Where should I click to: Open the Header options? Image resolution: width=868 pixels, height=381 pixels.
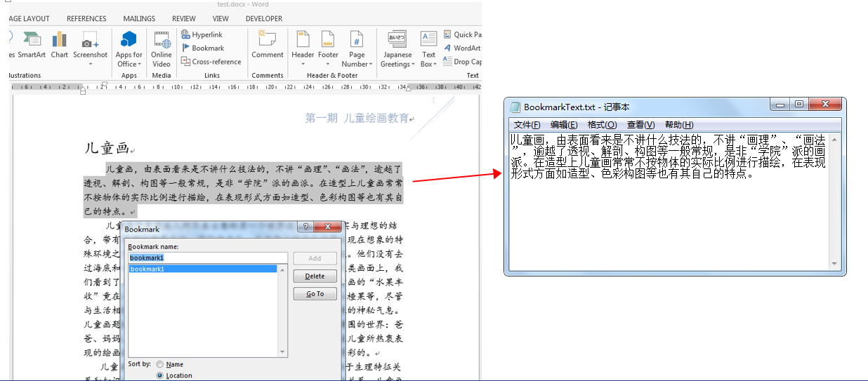(303, 49)
